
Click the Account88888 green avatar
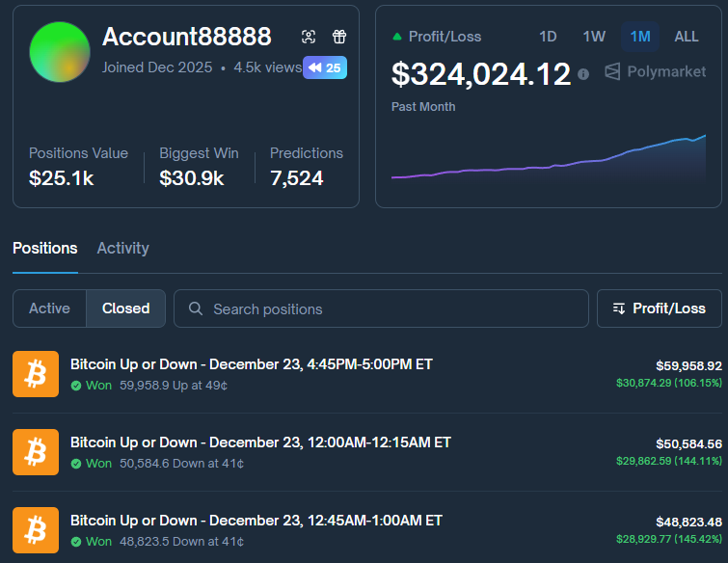60,52
